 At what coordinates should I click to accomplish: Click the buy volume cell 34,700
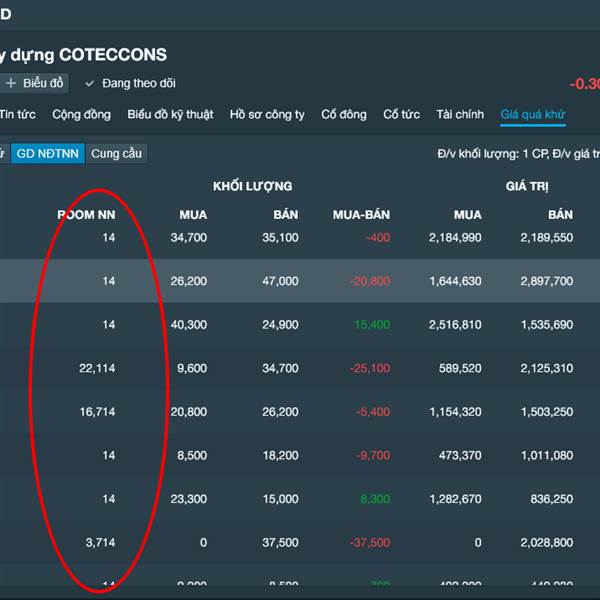coord(189,238)
